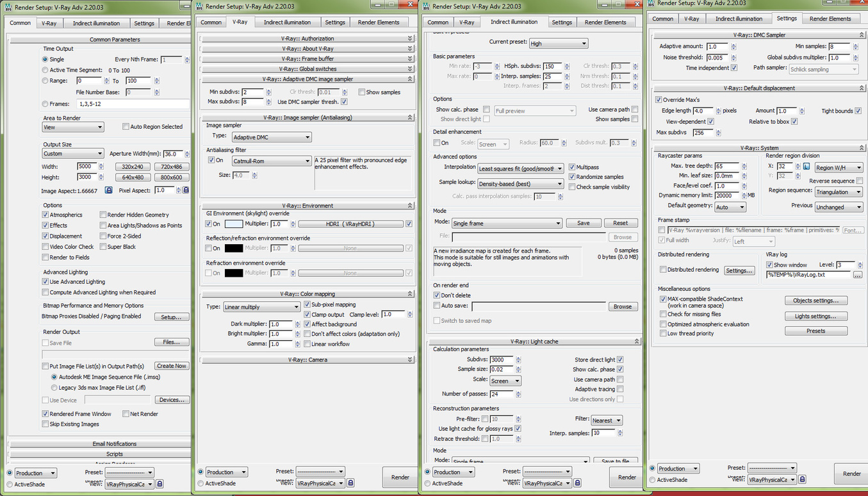Open Refraction environment override black swatch
This screenshot has height=496, width=868.
click(x=234, y=273)
